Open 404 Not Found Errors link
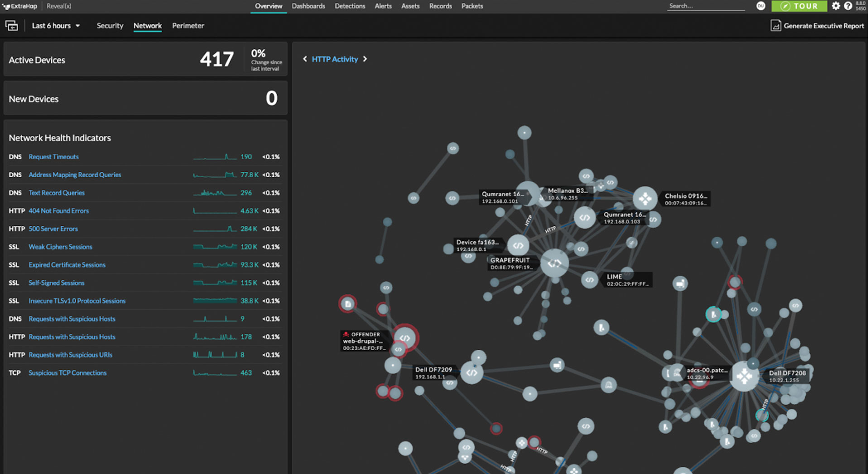Viewport: 868px width, 474px height. point(59,211)
